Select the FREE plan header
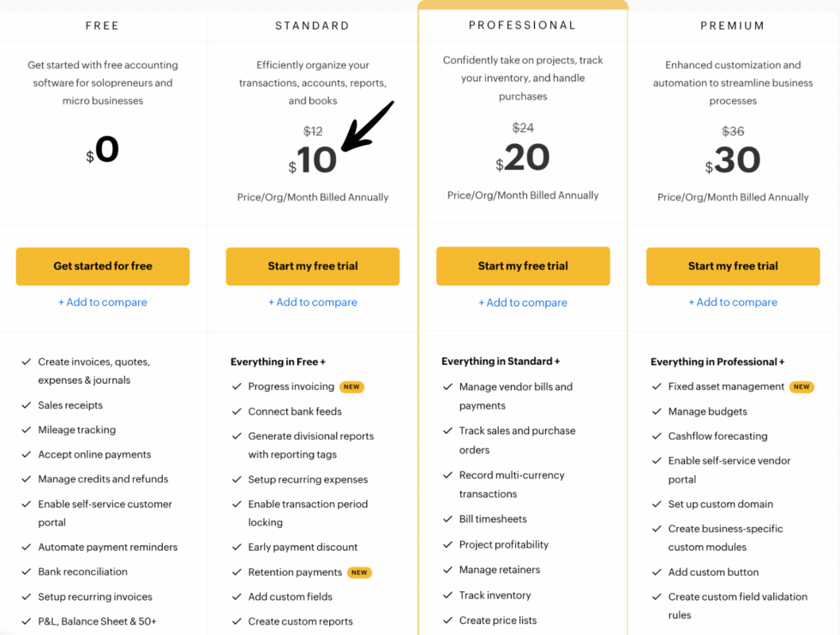Screen dimensions: 840x635 [x=102, y=26]
